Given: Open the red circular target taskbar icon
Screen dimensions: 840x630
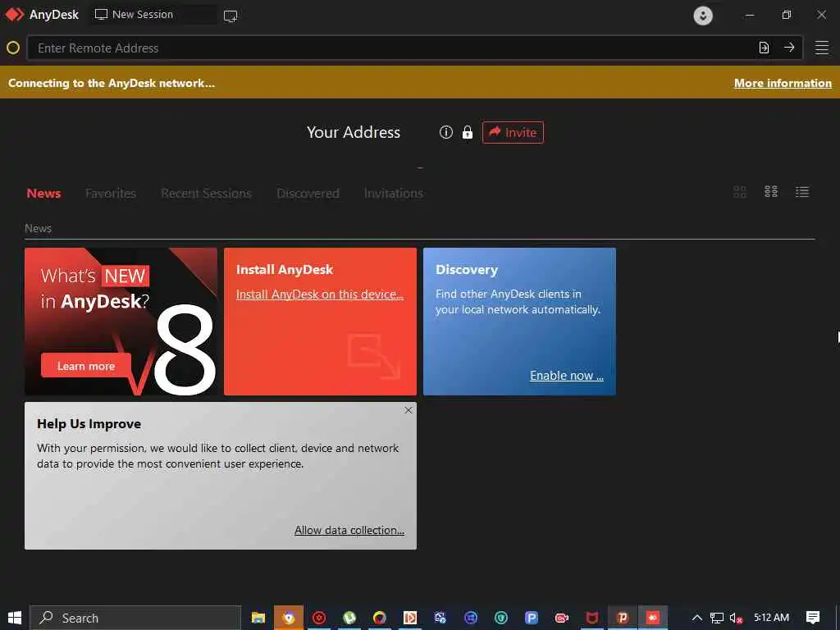Looking at the screenshot, I should pos(319,618).
